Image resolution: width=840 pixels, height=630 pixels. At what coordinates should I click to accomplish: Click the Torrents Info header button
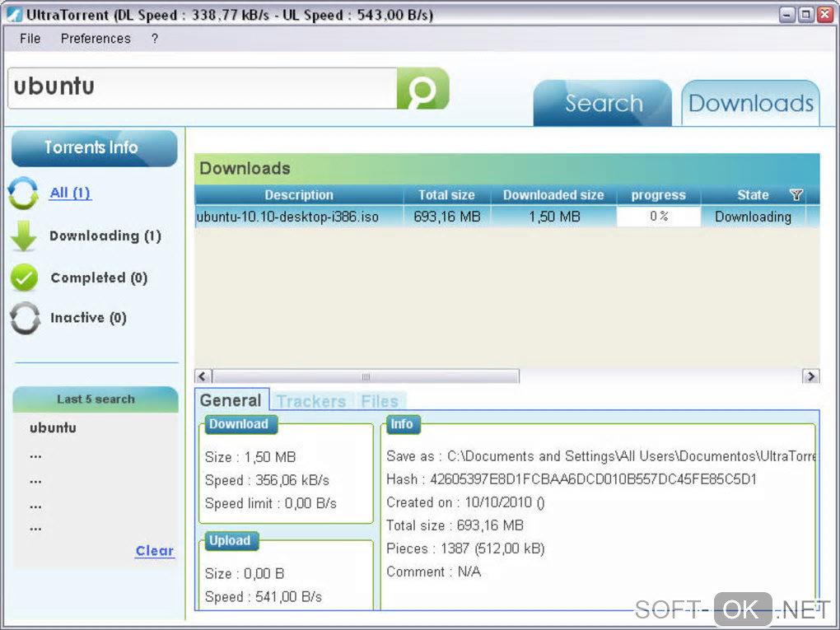pyautogui.click(x=94, y=148)
